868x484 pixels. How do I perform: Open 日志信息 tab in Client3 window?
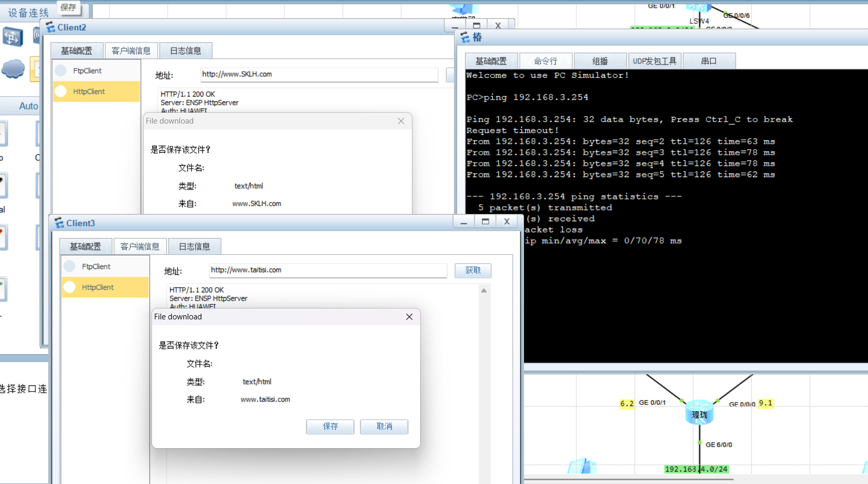point(195,246)
